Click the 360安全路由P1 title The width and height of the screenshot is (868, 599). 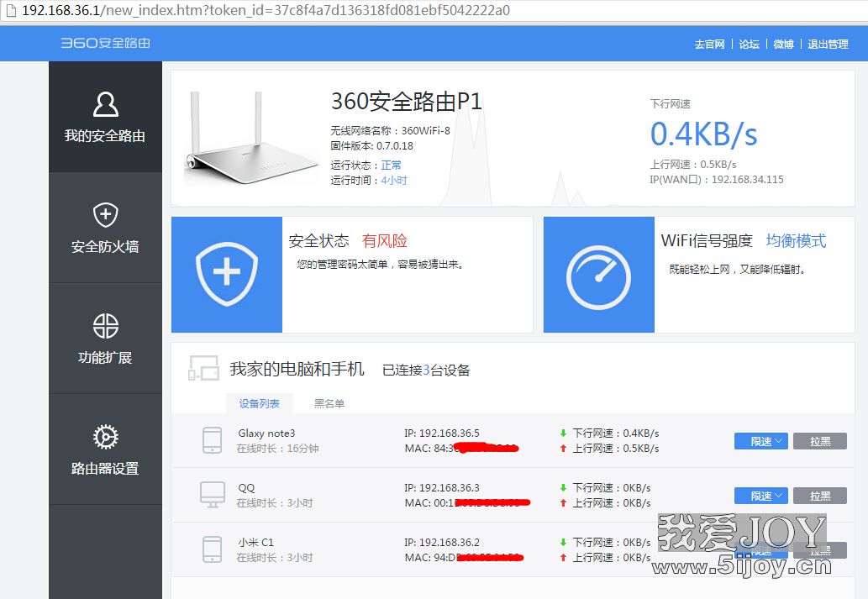(407, 102)
